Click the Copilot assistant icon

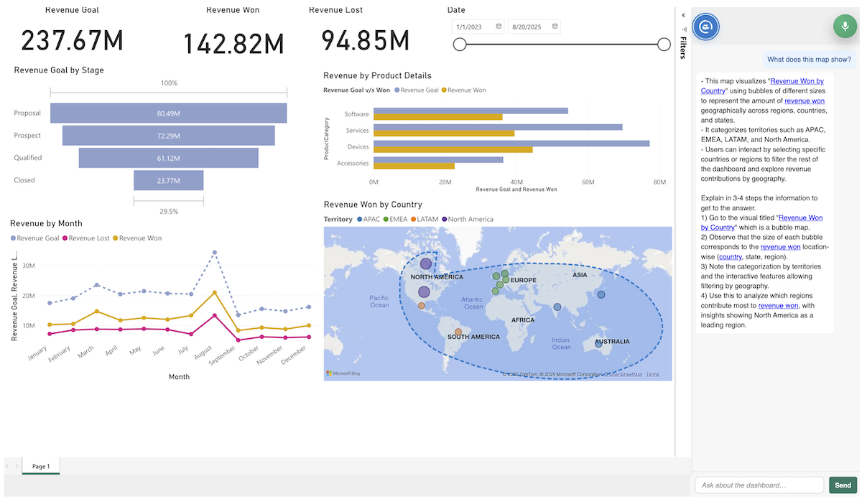(705, 26)
